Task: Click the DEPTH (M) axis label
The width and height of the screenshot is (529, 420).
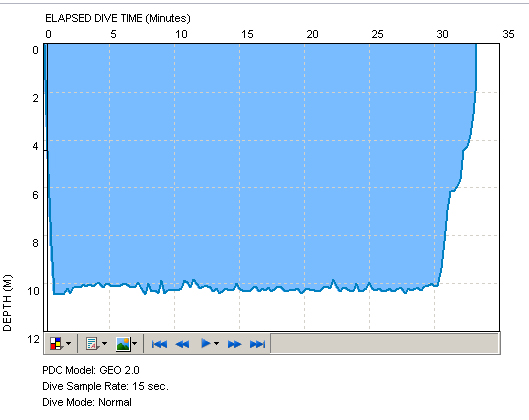Action: tap(7, 303)
